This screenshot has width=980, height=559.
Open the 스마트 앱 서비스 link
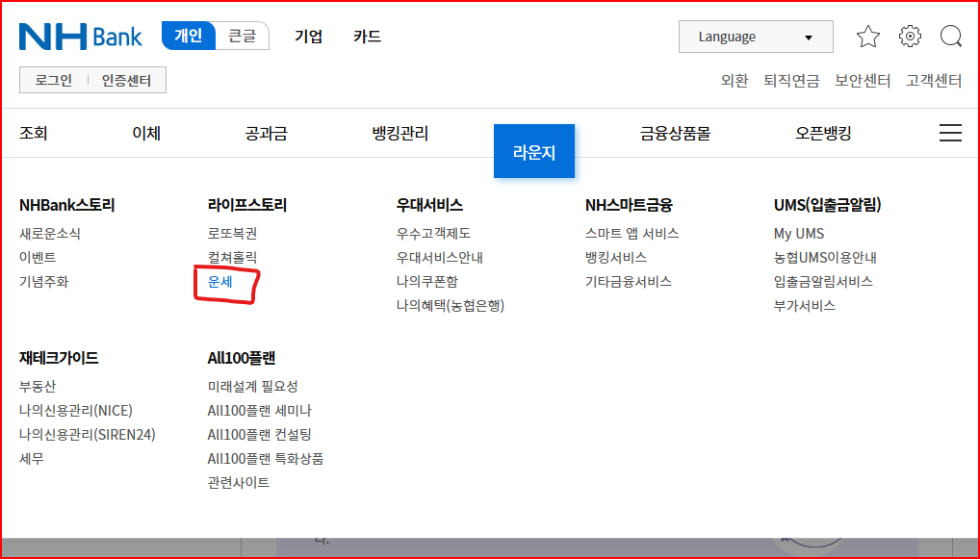(632, 234)
